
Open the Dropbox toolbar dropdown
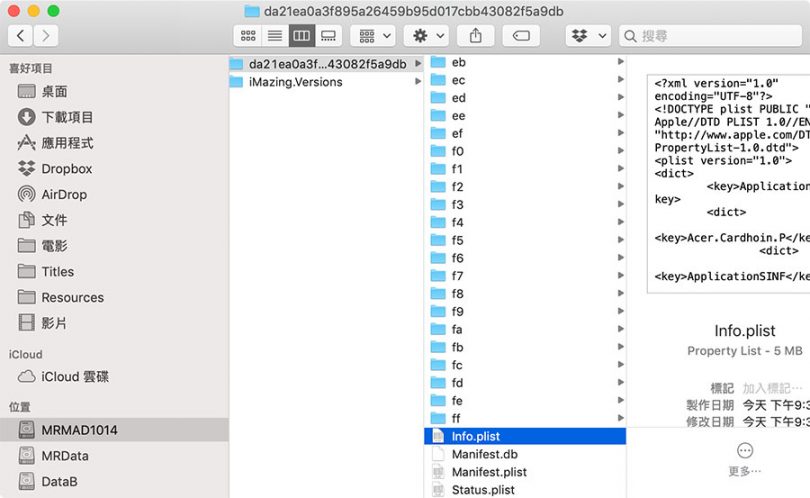[587, 36]
